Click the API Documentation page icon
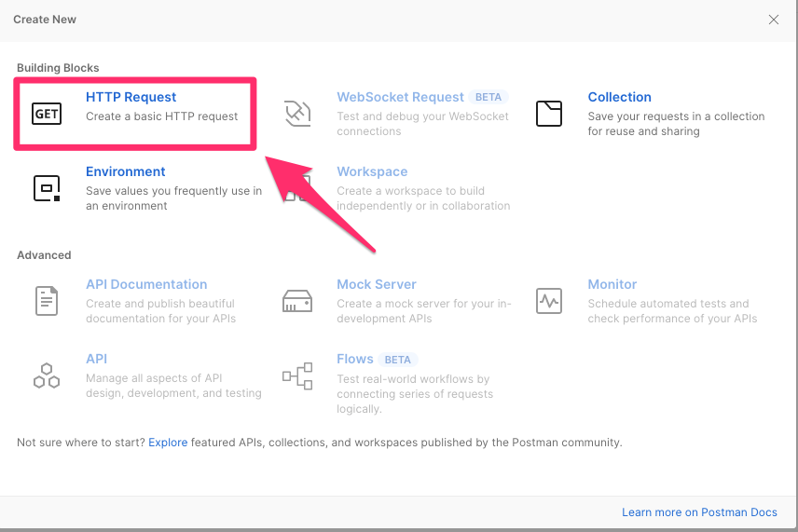Screen dimensions: 798x532 47,301
